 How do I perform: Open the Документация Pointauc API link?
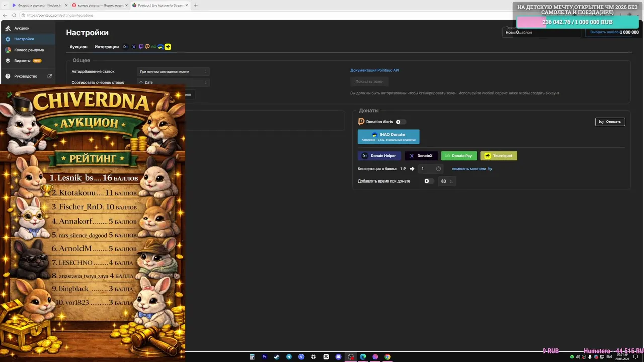374,70
